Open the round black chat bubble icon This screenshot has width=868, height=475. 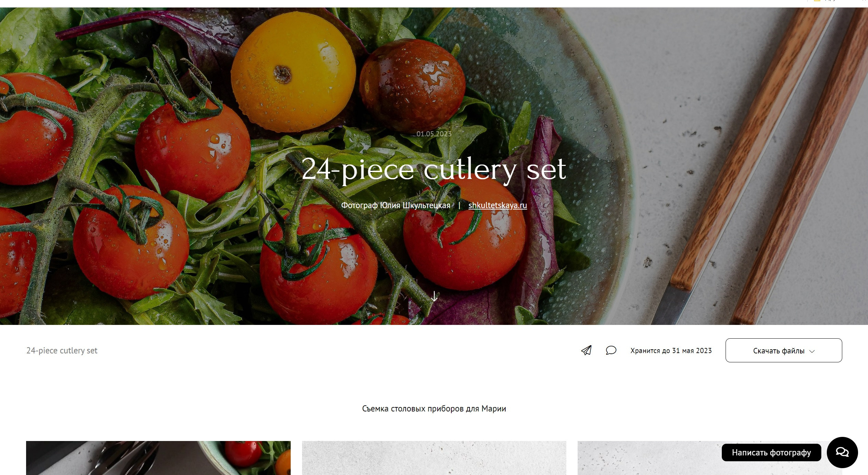tap(842, 452)
